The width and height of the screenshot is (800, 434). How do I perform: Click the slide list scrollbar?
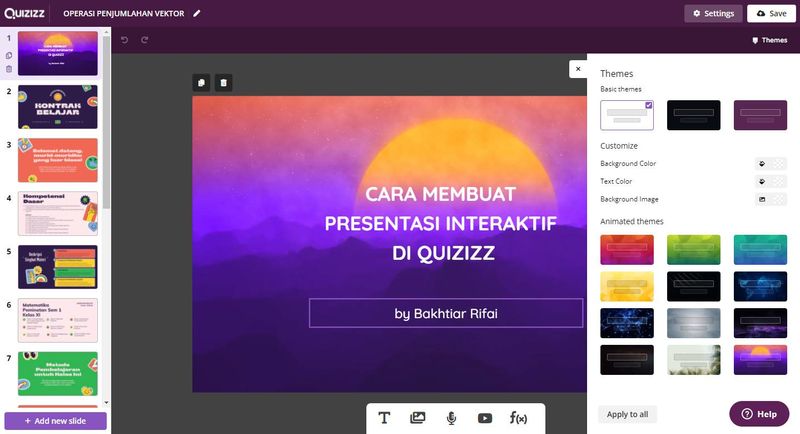tap(106, 122)
